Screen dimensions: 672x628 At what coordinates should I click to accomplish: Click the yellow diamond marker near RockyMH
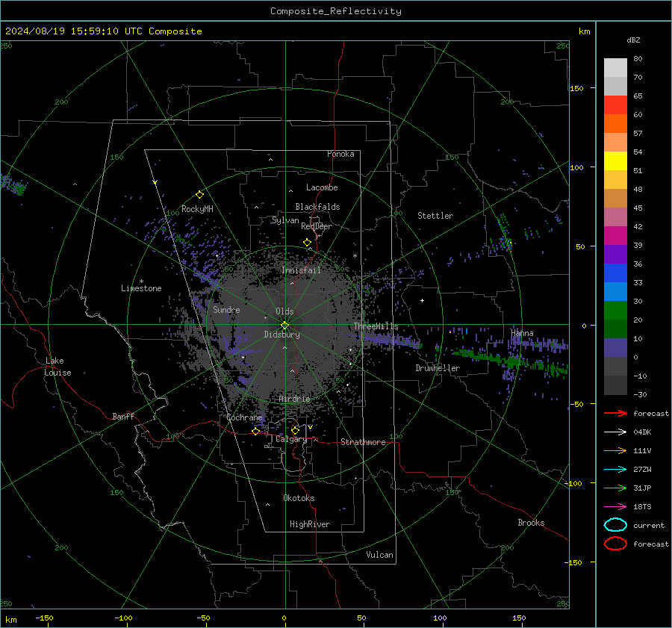[199, 195]
